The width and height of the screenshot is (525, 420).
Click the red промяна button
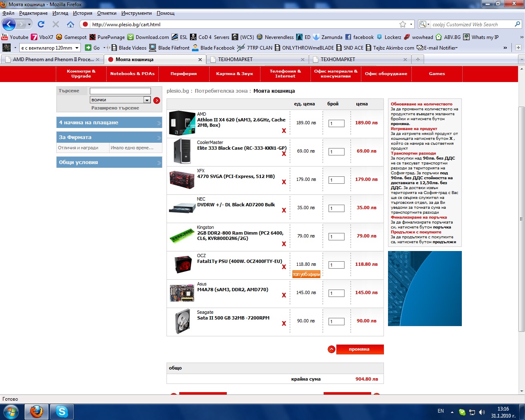(360, 349)
